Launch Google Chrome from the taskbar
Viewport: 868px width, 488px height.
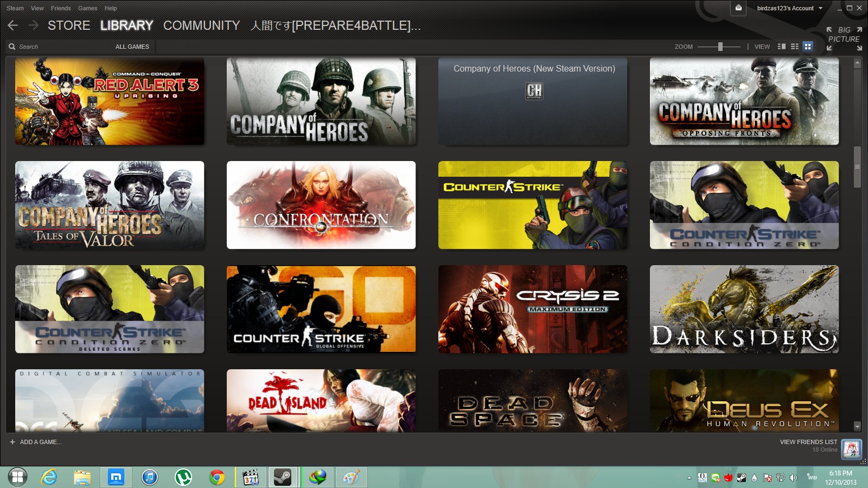pyautogui.click(x=217, y=477)
